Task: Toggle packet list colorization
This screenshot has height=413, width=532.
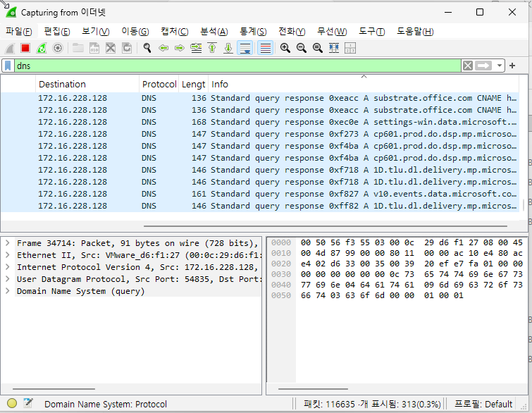Action: click(x=265, y=48)
